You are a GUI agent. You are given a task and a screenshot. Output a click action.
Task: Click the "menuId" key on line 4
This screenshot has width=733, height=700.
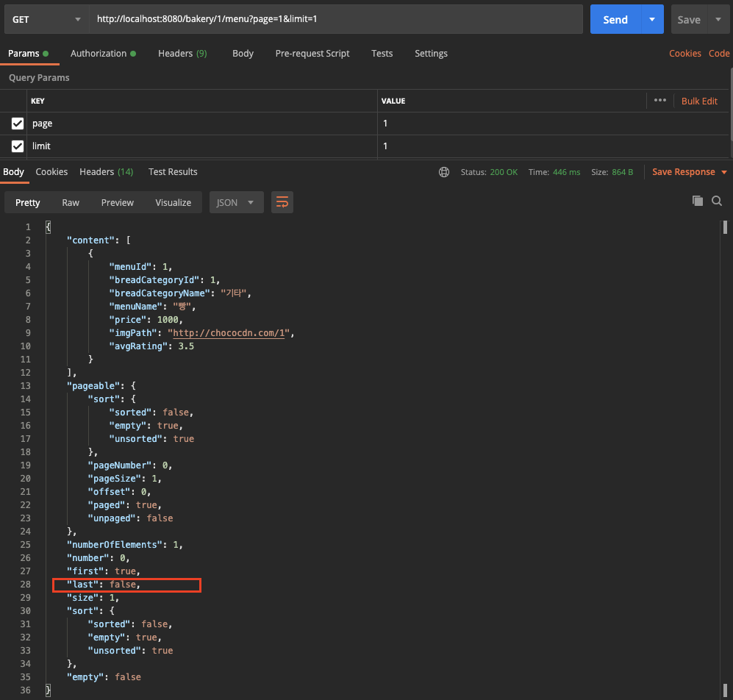[x=130, y=266]
